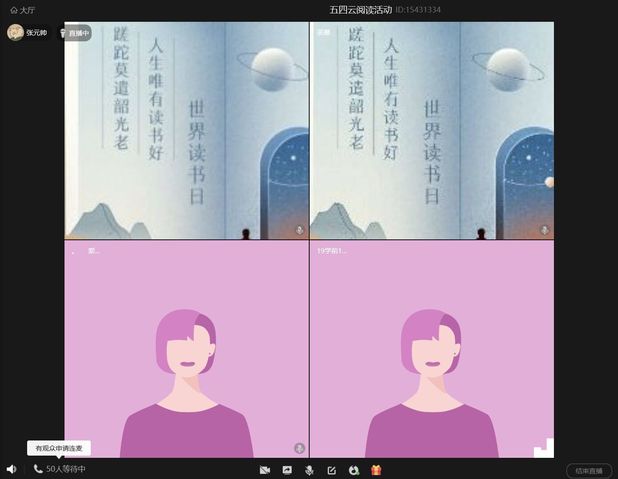Image resolution: width=618 pixels, height=479 pixels.
Task: Click the speaker volume icon
Action: (11, 469)
